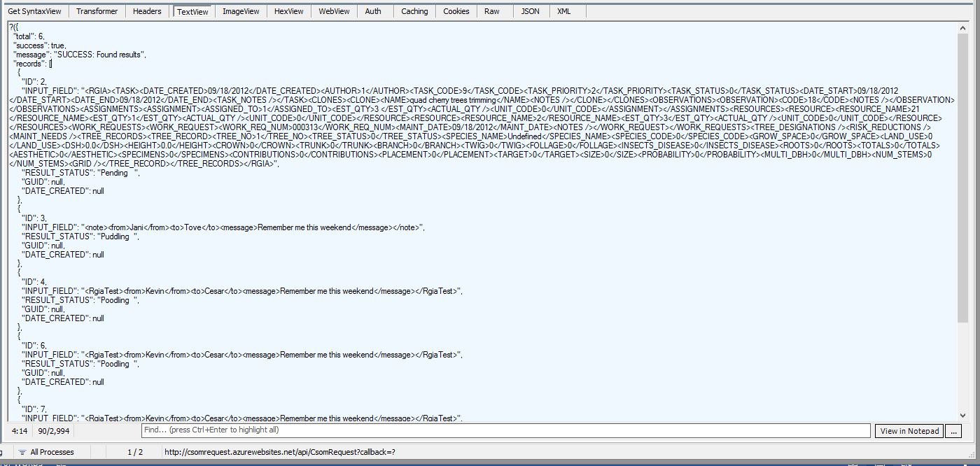Switch to the Get SyntaxView tab

[34, 11]
